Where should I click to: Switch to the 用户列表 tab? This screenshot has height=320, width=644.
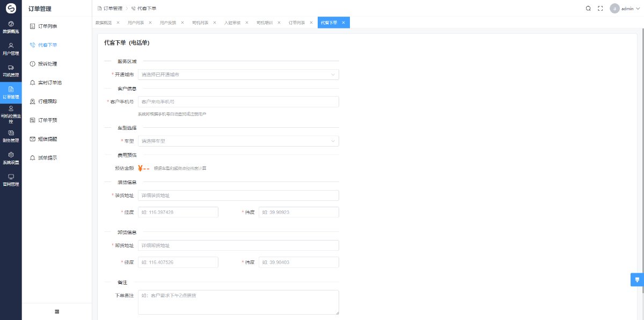tap(136, 23)
